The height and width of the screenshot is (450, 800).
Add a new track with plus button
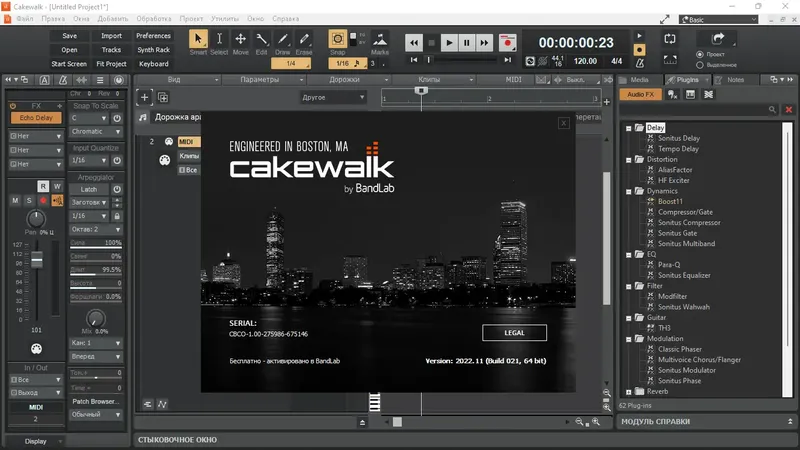[144, 97]
